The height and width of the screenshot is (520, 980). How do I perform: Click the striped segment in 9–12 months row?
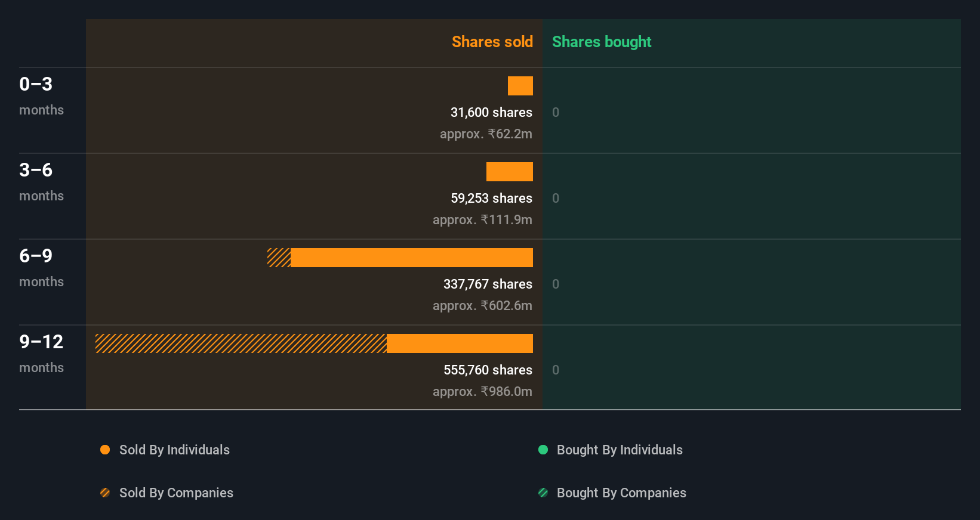(x=241, y=343)
